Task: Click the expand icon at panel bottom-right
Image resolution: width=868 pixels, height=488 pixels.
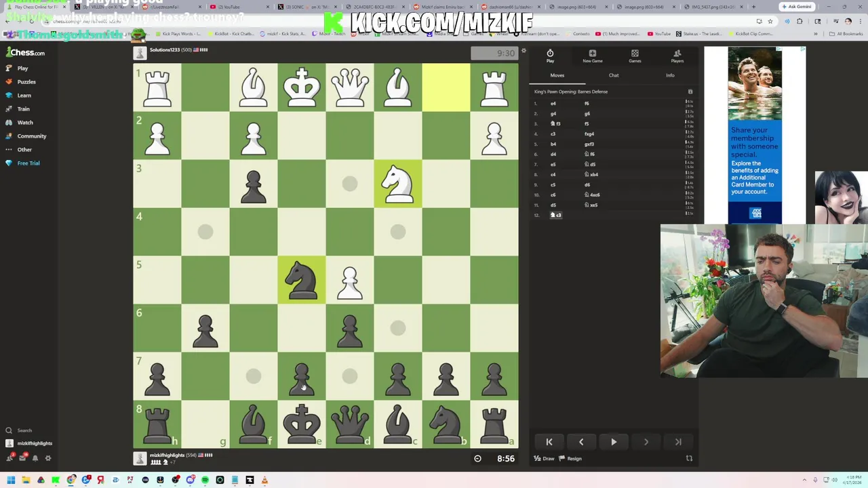Action: (x=689, y=459)
